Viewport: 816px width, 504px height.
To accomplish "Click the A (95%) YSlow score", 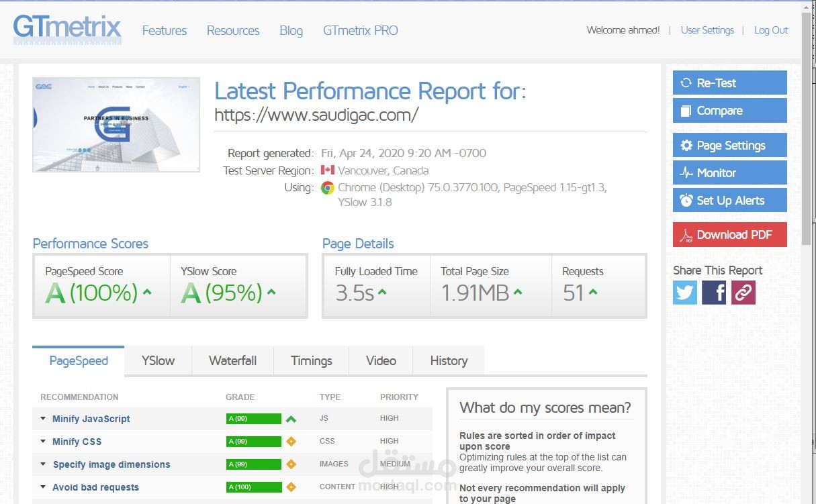I will click(x=221, y=293).
